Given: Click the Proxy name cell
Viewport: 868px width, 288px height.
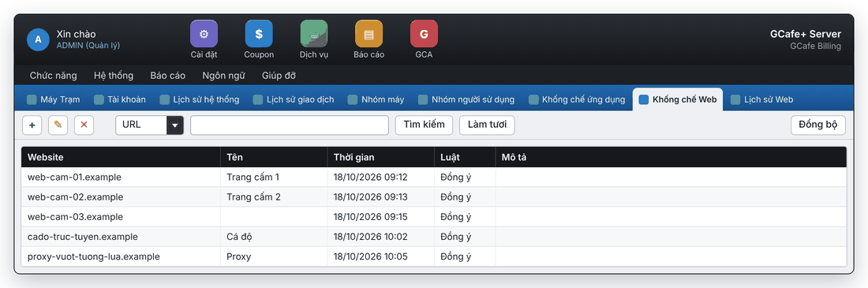Looking at the screenshot, I should point(274,257).
